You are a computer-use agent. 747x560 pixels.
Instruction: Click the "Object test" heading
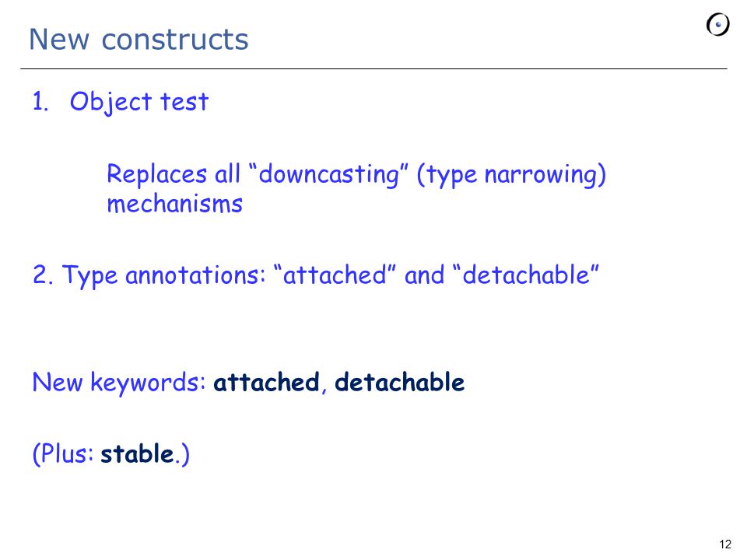click(x=139, y=102)
